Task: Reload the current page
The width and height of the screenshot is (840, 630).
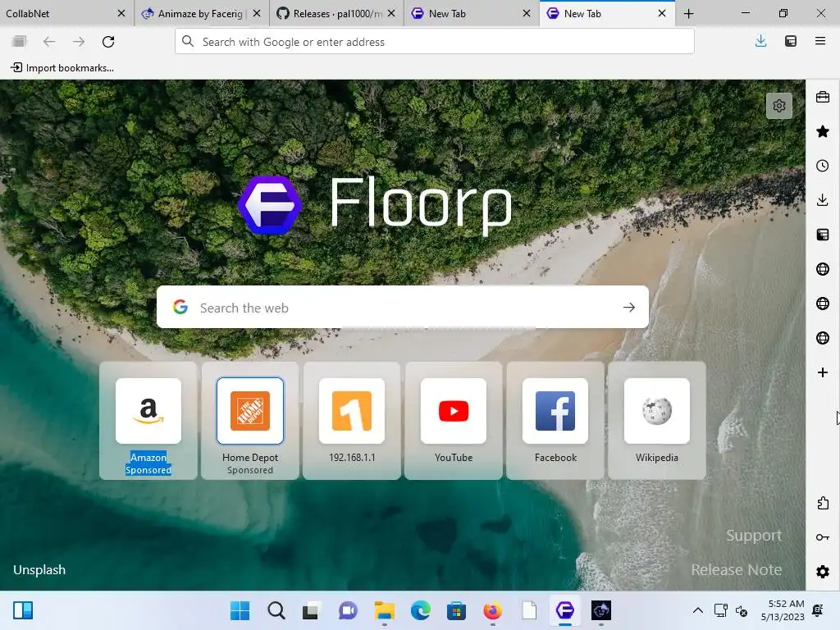Action: [x=108, y=41]
